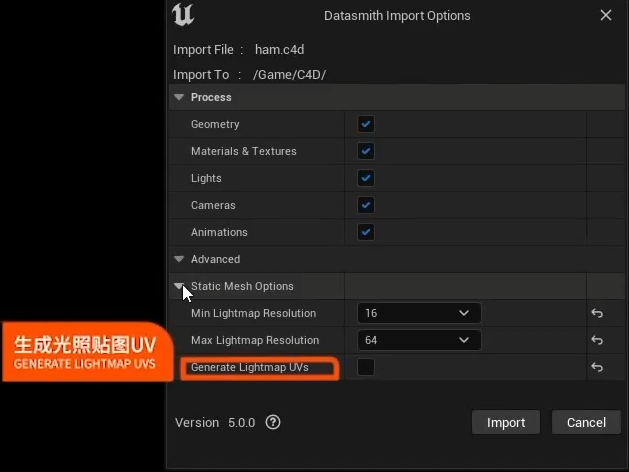This screenshot has width=629, height=472.
Task: Reset Min Lightmap Resolution to default
Action: click(597, 313)
